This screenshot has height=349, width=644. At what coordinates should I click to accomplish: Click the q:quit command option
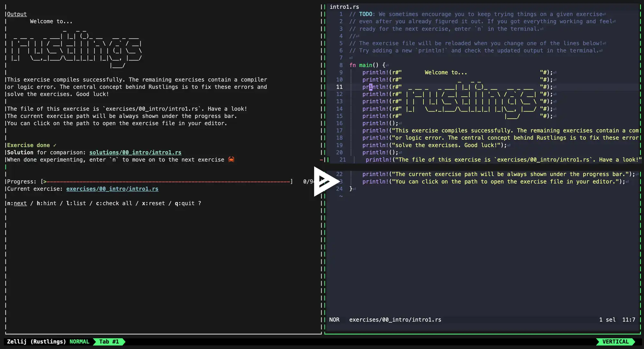coord(185,203)
